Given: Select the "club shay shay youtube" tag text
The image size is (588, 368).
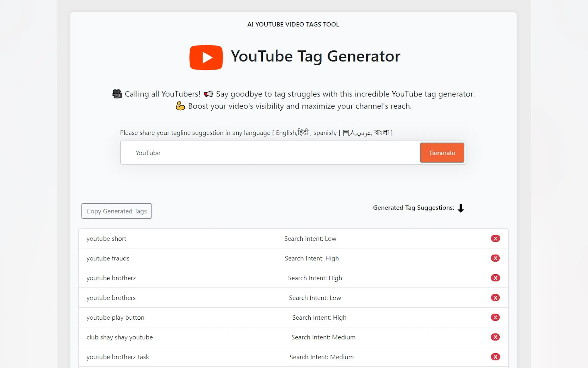Looking at the screenshot, I should tap(119, 337).
